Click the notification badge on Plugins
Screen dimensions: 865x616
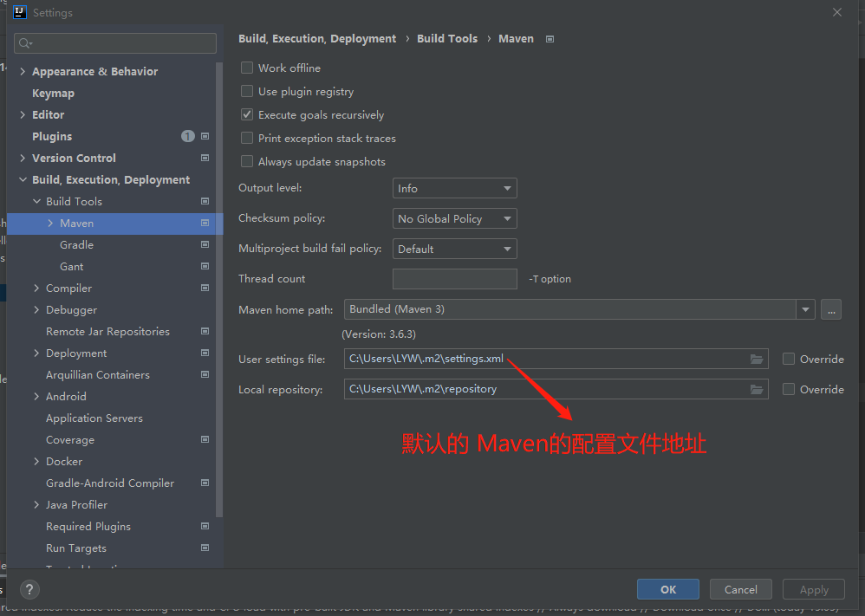point(187,136)
